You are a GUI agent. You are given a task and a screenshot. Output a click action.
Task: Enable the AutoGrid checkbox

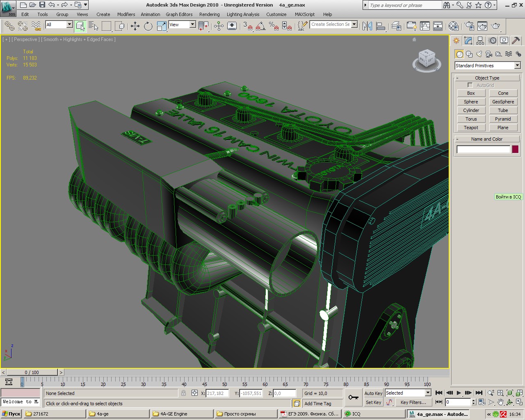tap(470, 85)
